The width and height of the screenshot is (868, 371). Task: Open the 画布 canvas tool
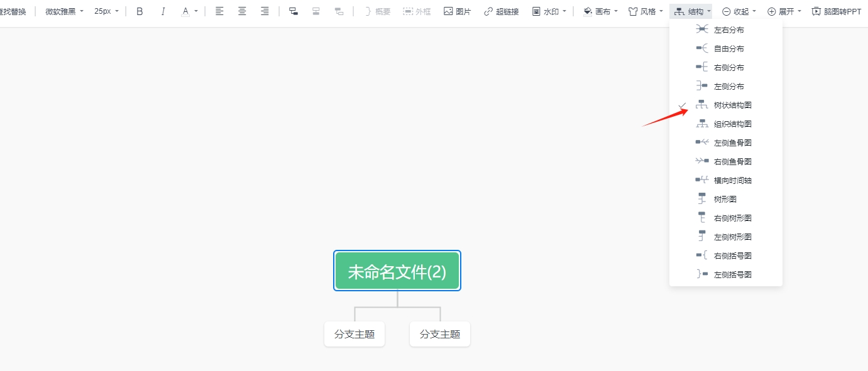(x=598, y=11)
